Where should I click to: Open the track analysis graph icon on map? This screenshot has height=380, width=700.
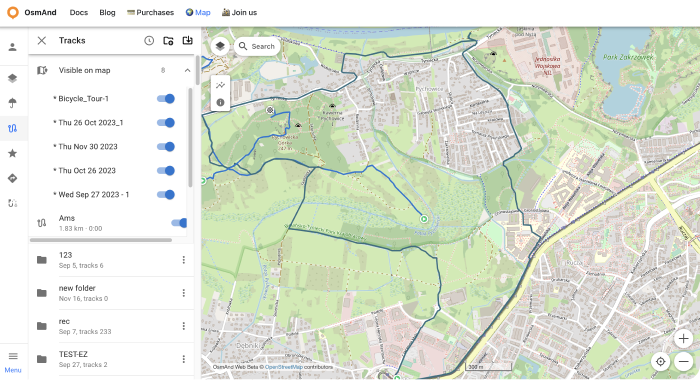(221, 85)
